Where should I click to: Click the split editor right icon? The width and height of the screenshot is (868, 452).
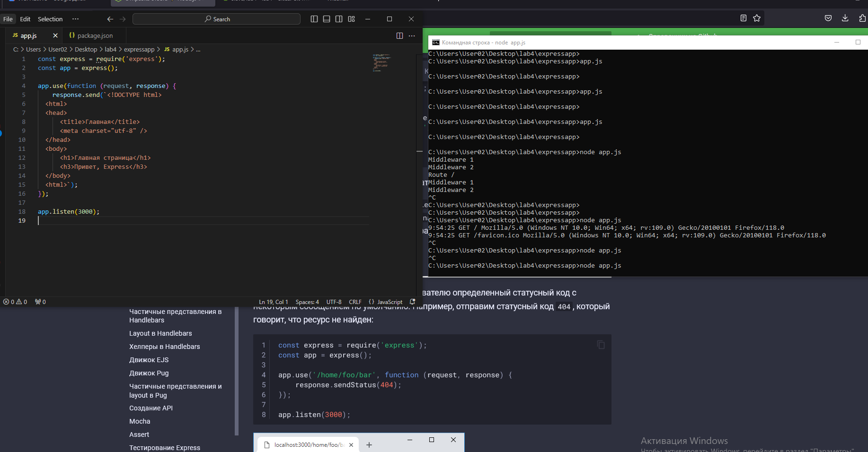[x=399, y=36]
